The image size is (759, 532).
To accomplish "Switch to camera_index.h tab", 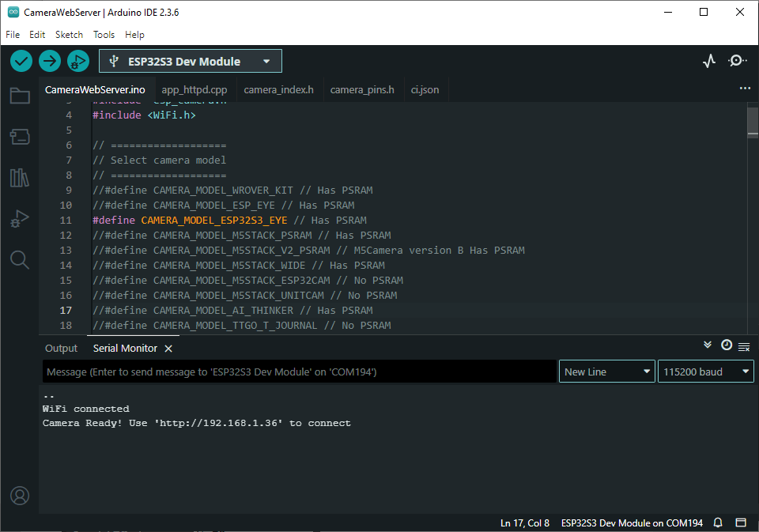I will tap(278, 89).
